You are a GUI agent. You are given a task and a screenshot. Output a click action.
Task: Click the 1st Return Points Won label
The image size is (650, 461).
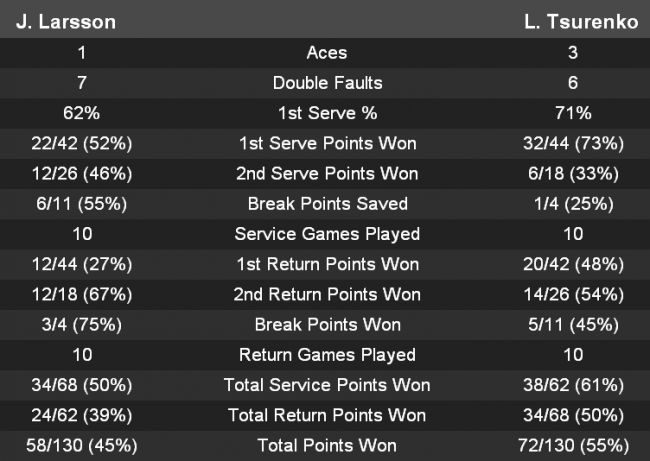pos(327,264)
